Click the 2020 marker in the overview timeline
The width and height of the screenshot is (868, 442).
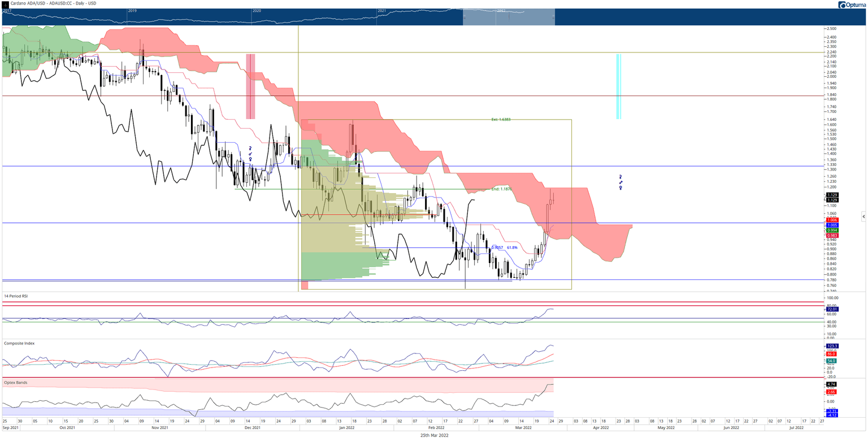[257, 11]
